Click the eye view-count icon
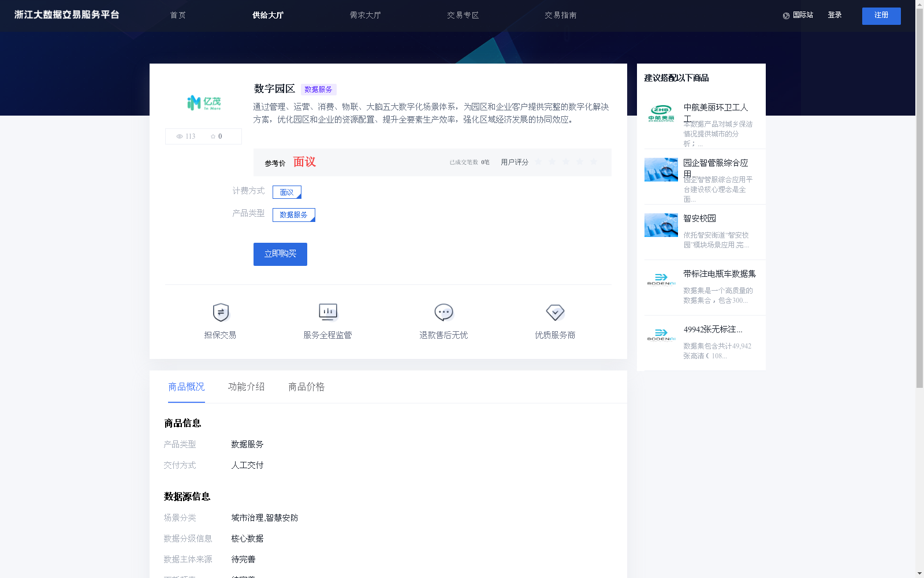 (180, 136)
